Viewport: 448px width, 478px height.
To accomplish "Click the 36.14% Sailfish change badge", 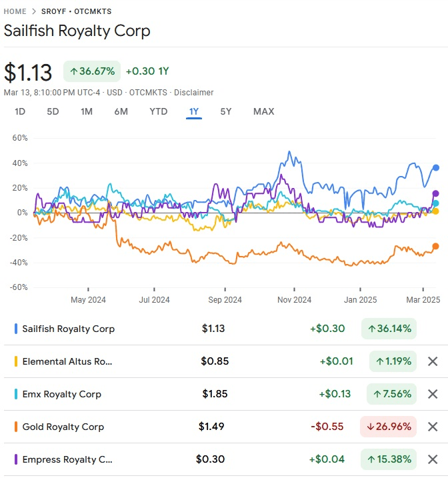I will point(389,329).
